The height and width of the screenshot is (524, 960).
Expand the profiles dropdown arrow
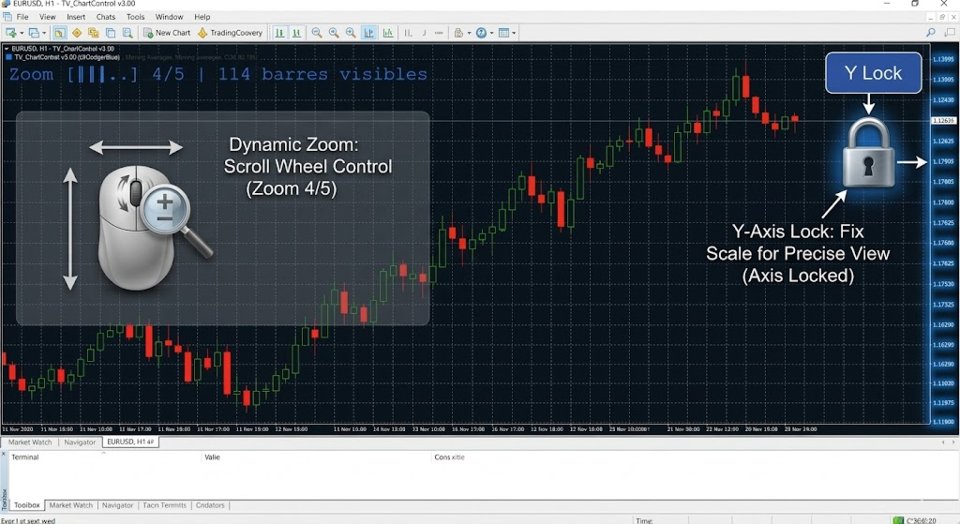[44, 33]
